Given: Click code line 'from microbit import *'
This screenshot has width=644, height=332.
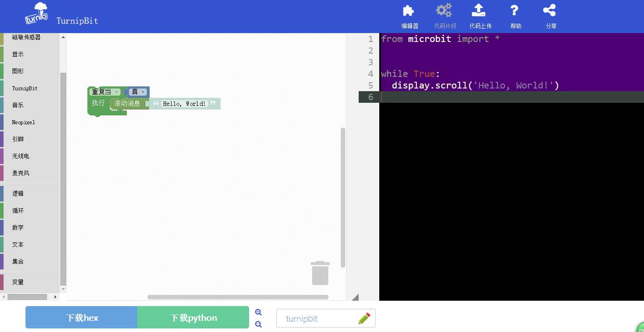Looking at the screenshot, I should tap(441, 39).
